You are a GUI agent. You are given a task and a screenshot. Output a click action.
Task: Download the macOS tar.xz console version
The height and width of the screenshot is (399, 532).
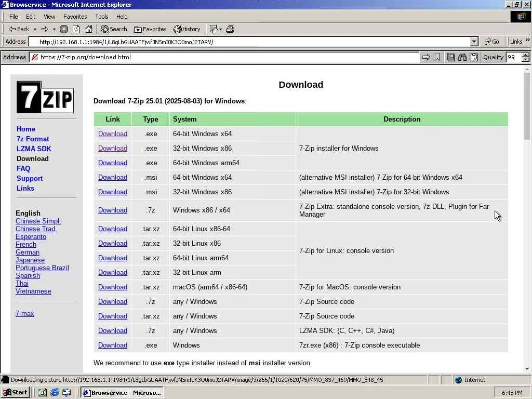(113, 287)
